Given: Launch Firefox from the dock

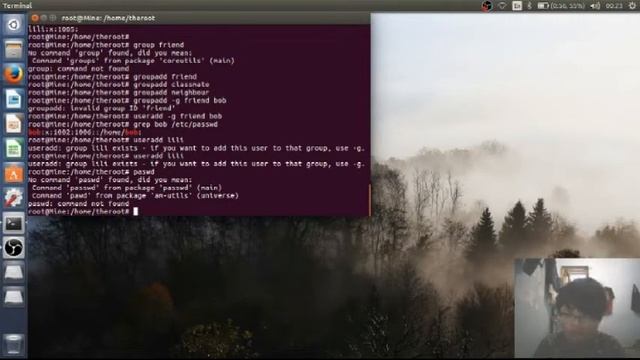Looking at the screenshot, I should click(x=13, y=75).
